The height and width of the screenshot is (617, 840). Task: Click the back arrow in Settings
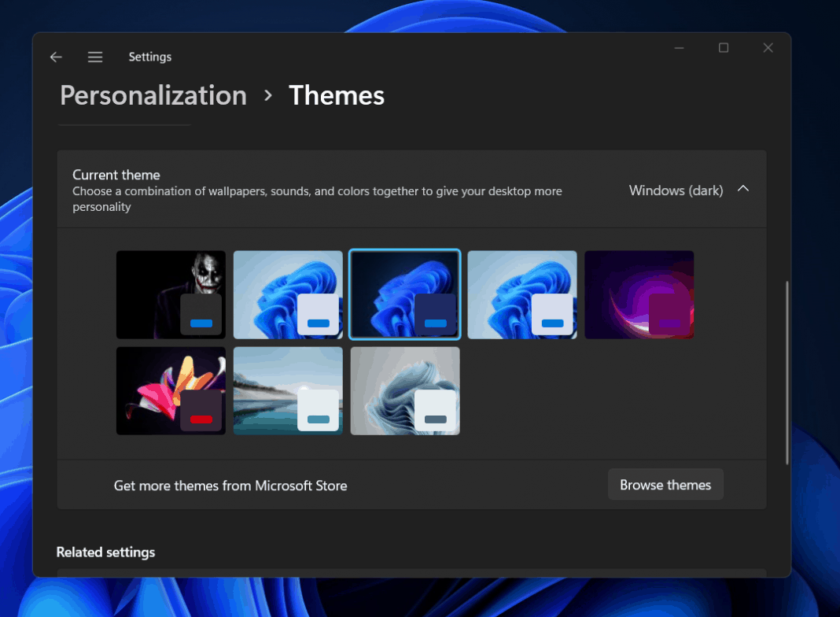(x=55, y=57)
